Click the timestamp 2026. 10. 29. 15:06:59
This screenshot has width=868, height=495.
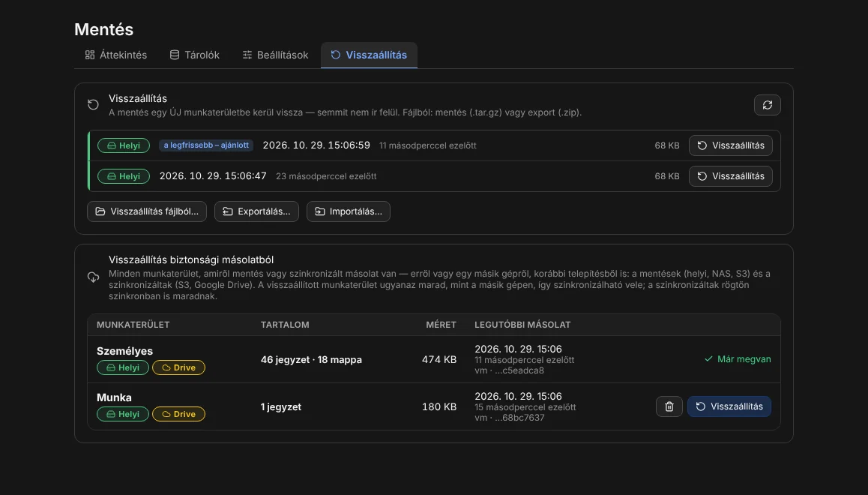(x=316, y=145)
